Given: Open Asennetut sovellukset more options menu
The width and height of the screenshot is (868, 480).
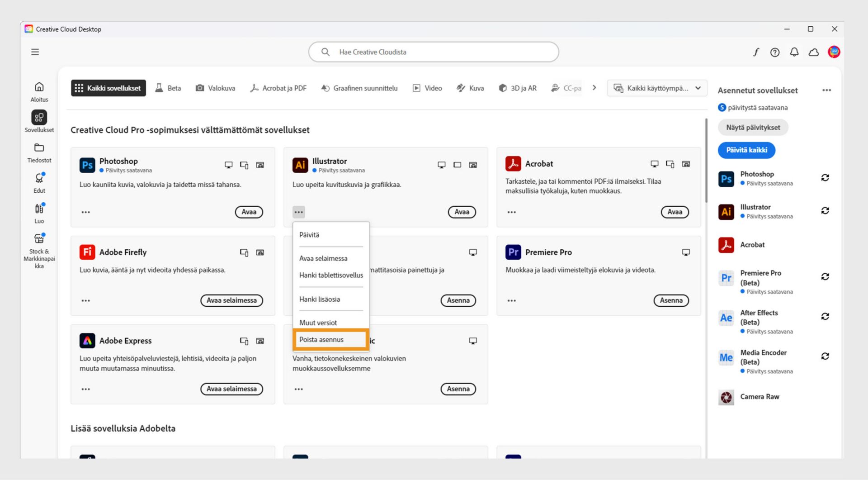Looking at the screenshot, I should pyautogui.click(x=826, y=90).
